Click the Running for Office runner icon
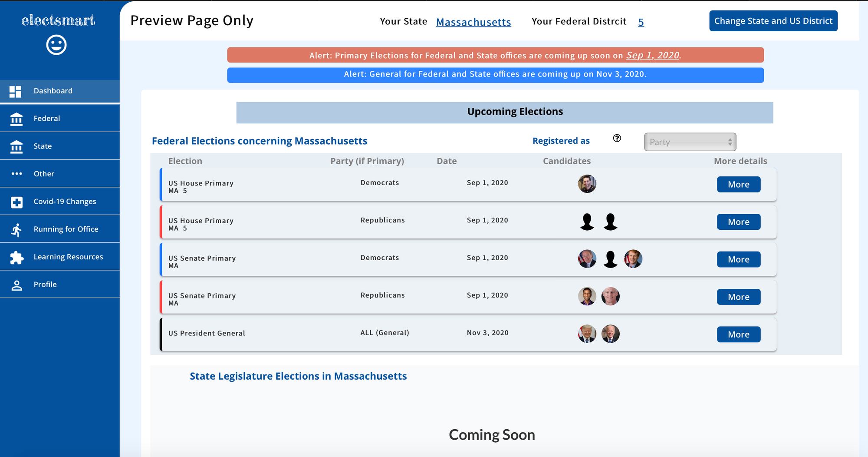 (x=16, y=230)
